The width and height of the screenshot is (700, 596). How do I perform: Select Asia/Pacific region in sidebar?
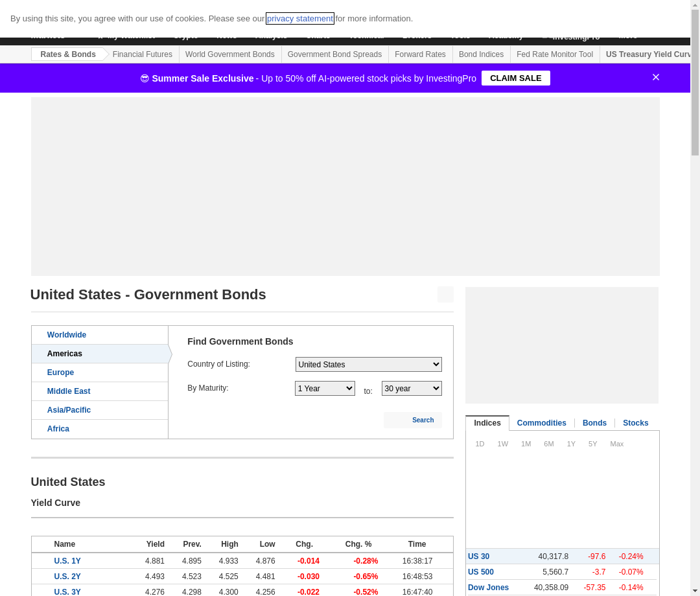pyautogui.click(x=69, y=410)
